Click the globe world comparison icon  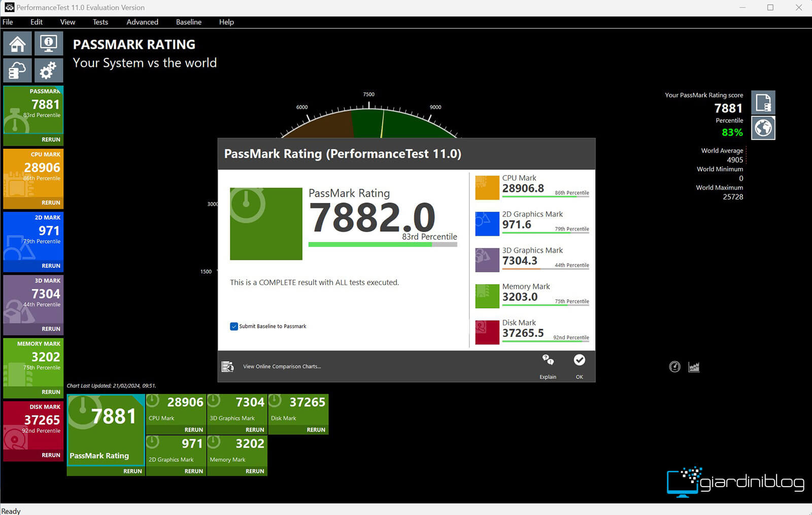[763, 128]
